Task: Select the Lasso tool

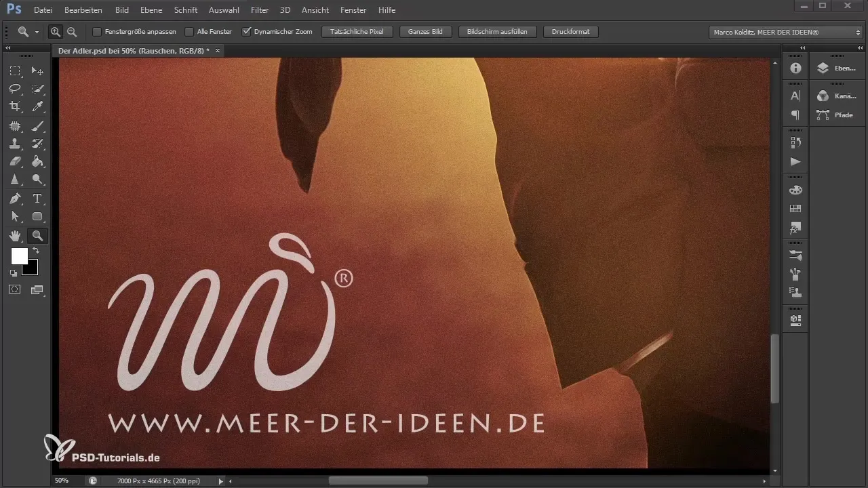Action: 15,89
